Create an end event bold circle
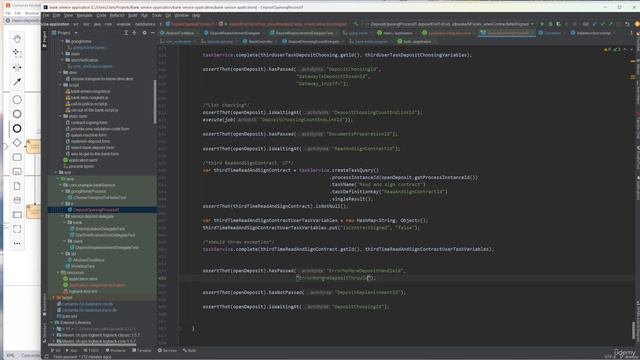This screenshot has width=640, height=360. point(17,129)
